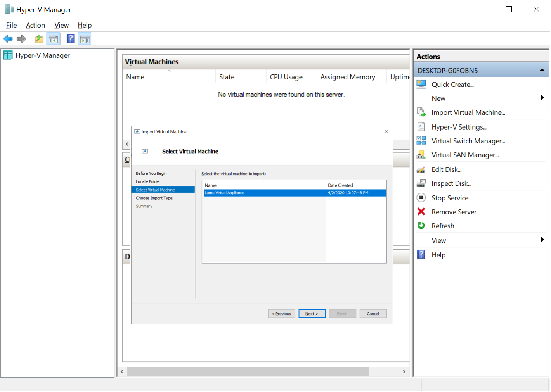This screenshot has width=551, height=392.
Task: Sort Virtual Machines by CPU Usage column
Action: coord(291,77)
